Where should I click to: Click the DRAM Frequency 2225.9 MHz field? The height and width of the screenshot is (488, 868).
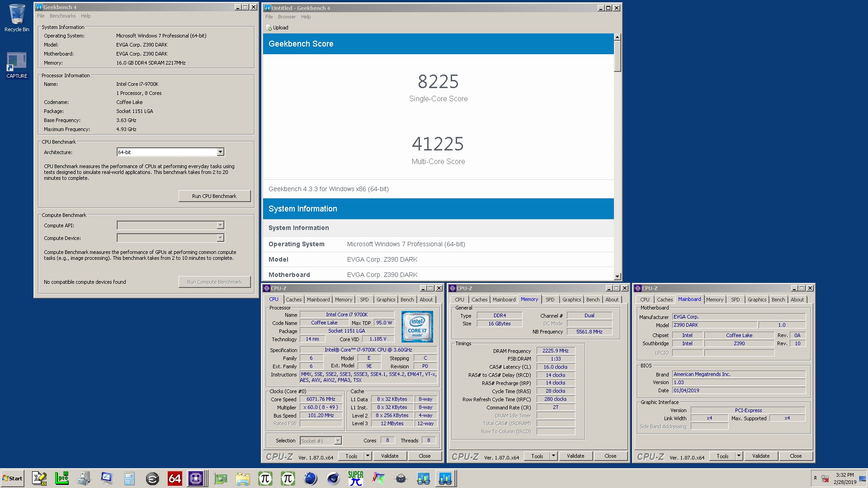(x=556, y=351)
